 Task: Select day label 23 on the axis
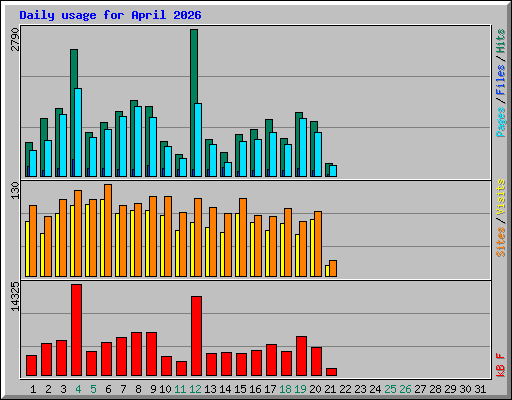pyautogui.click(x=360, y=389)
